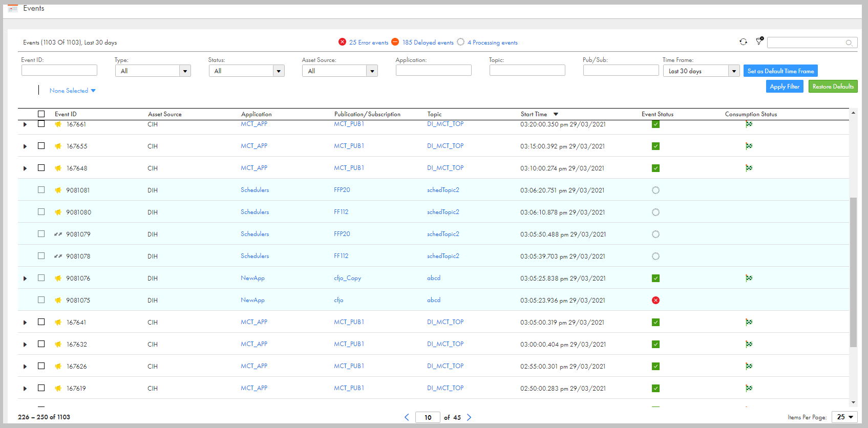Click consumption flag icon for event 9081076

pyautogui.click(x=749, y=278)
